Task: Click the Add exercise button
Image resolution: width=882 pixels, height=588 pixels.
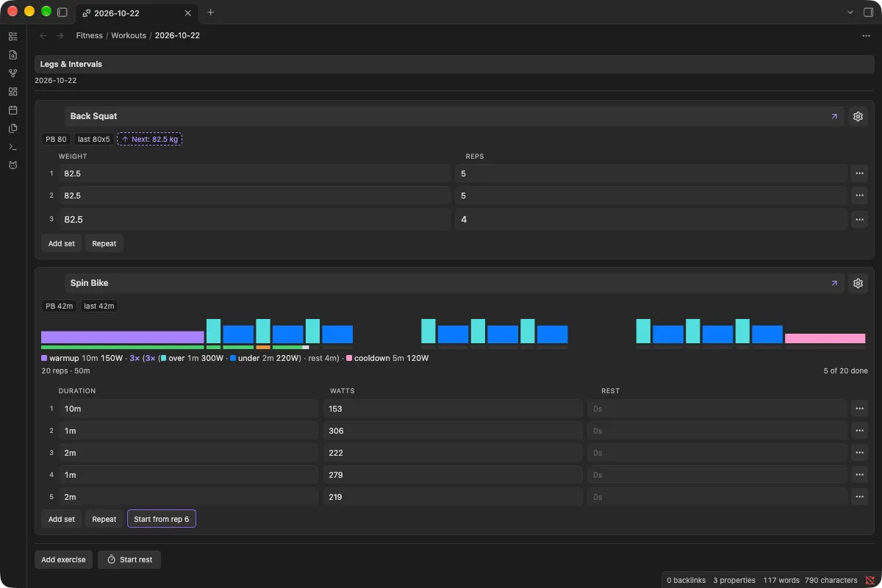Action: click(63, 559)
